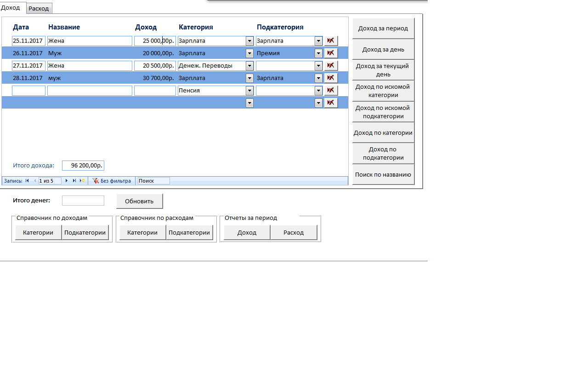Go to previous record in navigation bar
The image size is (588, 368).
click(x=35, y=181)
